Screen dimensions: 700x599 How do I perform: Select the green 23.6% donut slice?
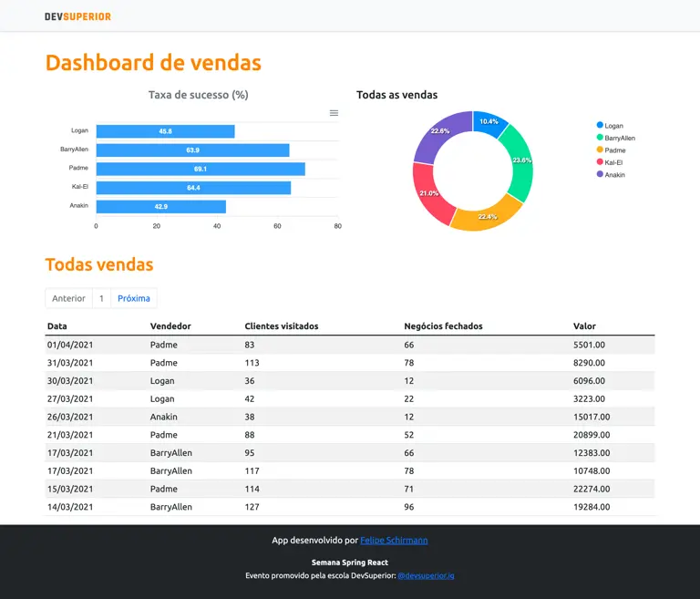point(520,161)
